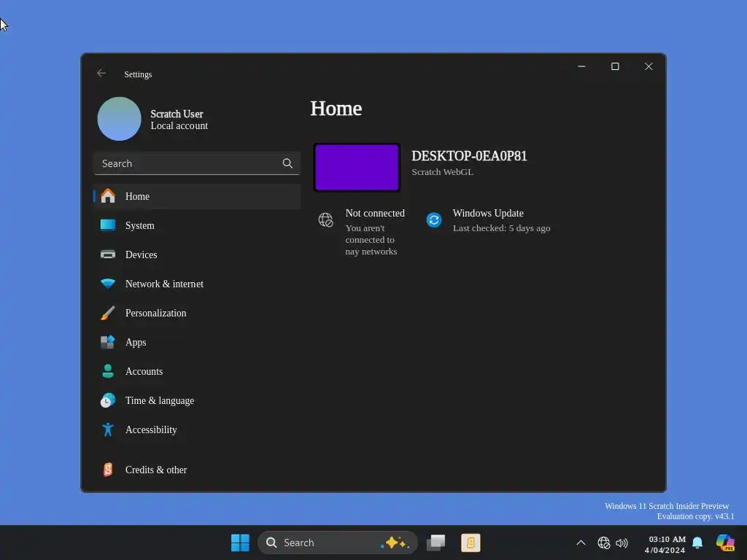Click the Settings search field
747x560 pixels.
[x=197, y=163]
